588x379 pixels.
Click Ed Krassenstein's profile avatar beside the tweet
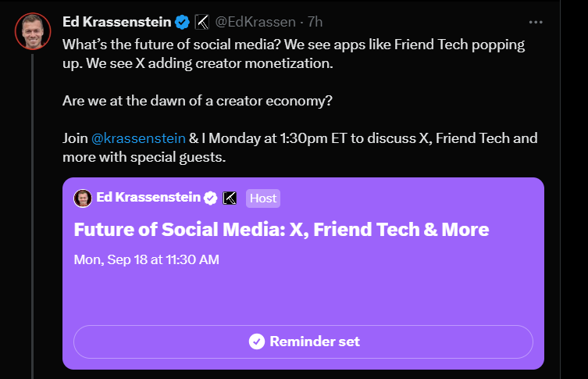pos(33,30)
